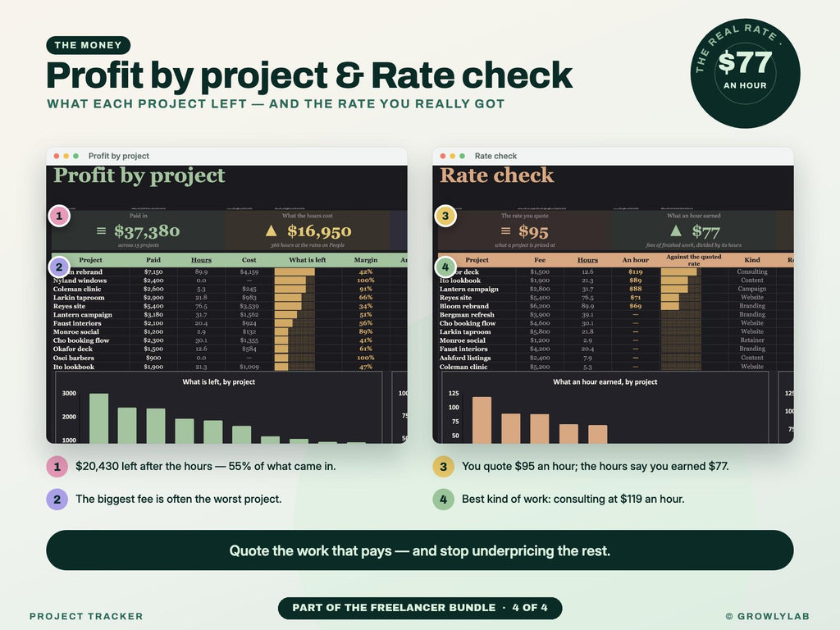Click the 'An hour' column header
The image size is (840, 630).
[636, 260]
